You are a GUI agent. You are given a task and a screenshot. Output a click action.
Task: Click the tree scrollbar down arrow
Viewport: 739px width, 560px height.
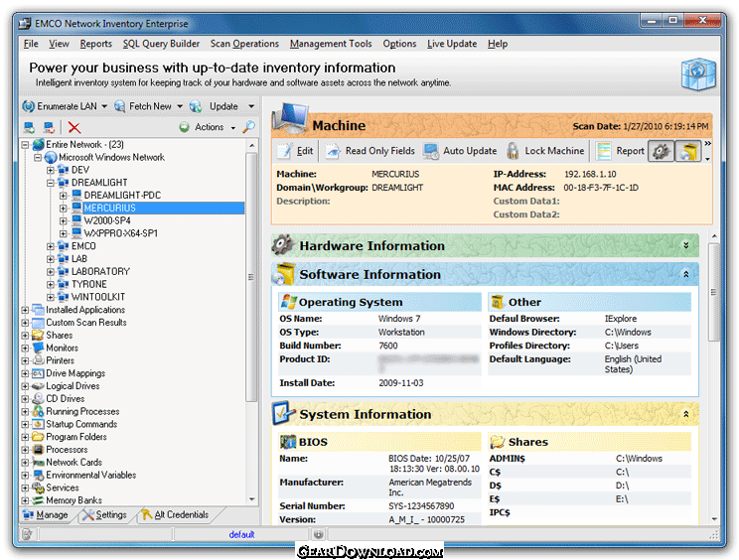251,499
